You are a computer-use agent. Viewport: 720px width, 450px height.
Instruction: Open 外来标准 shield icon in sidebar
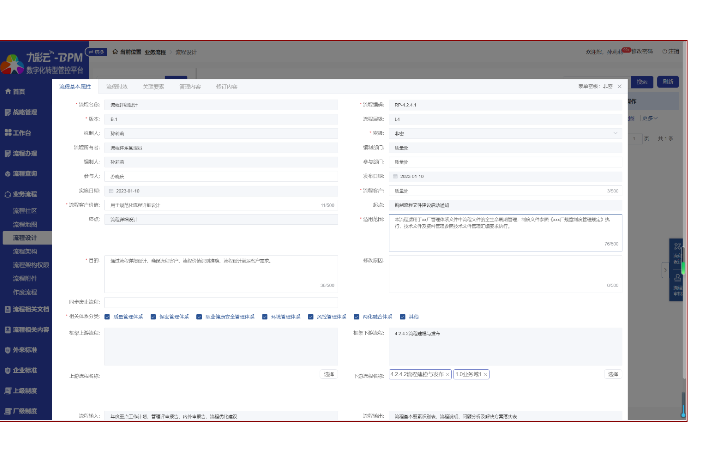[7, 350]
